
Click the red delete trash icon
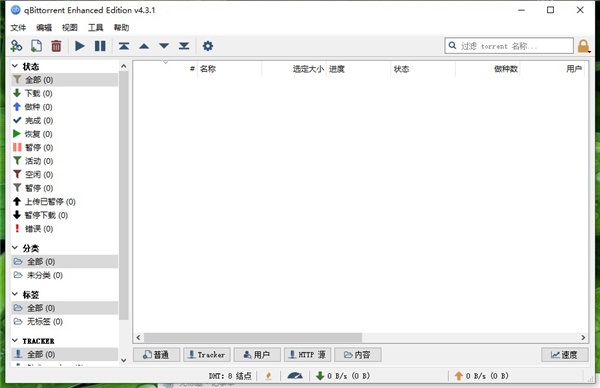pyautogui.click(x=56, y=46)
